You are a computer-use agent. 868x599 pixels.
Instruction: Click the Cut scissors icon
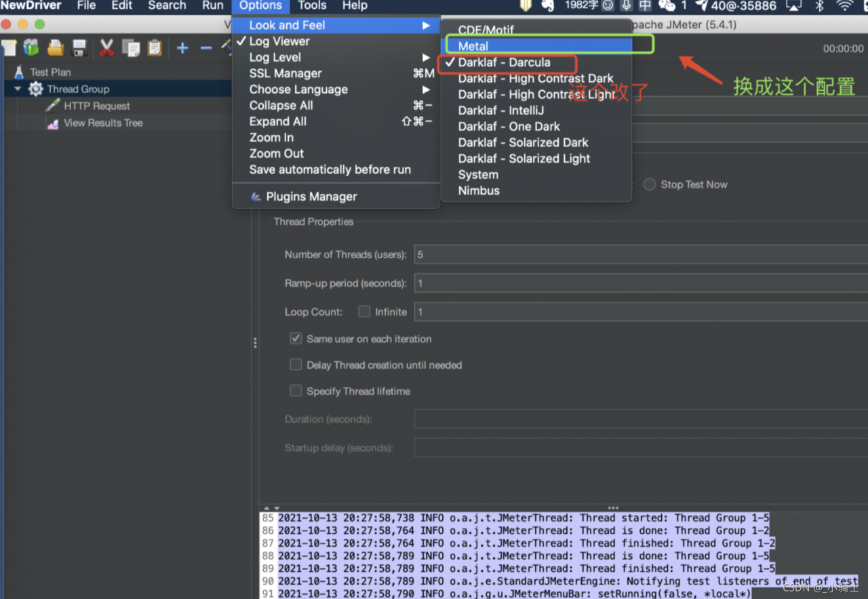106,47
